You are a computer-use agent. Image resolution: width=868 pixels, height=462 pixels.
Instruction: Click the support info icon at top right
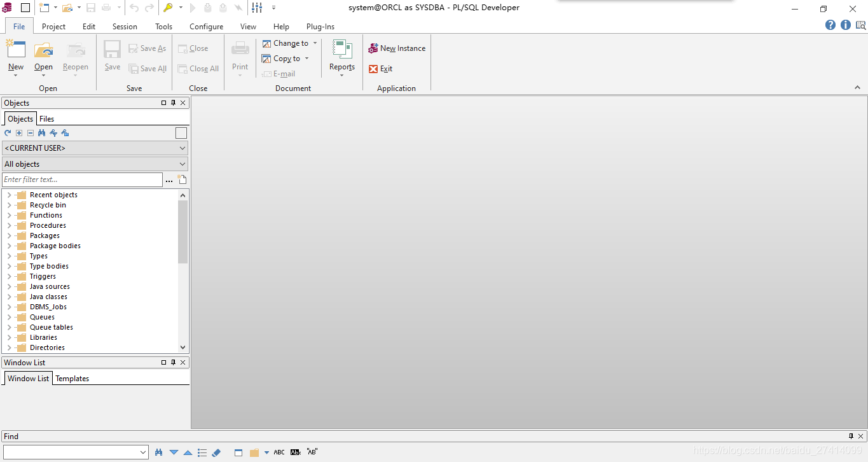860,25
